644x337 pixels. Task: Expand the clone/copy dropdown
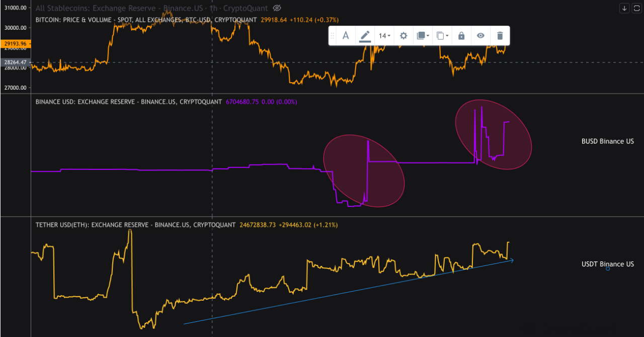[x=442, y=36]
